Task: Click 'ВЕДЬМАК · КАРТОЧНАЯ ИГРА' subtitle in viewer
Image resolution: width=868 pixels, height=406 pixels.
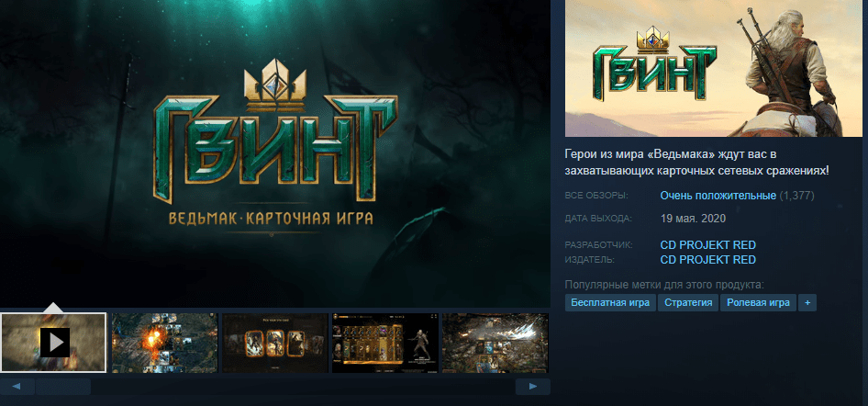Action: (x=271, y=217)
